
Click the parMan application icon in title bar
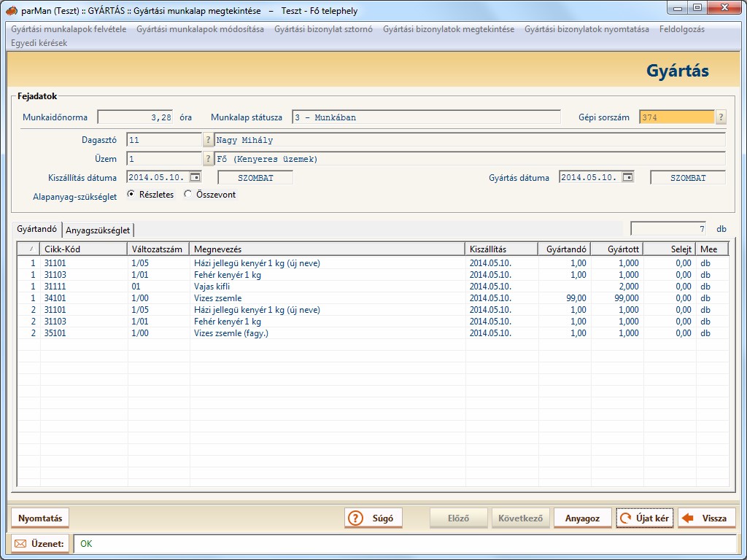tap(12, 10)
